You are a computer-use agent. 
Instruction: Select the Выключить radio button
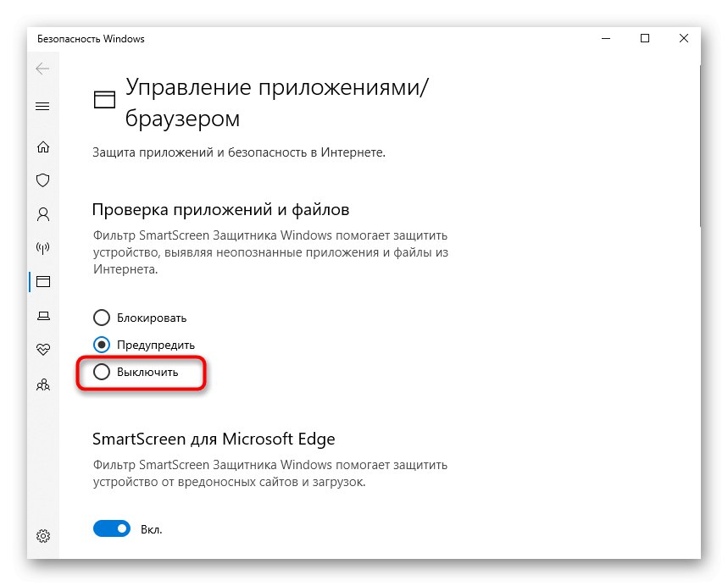coord(102,372)
